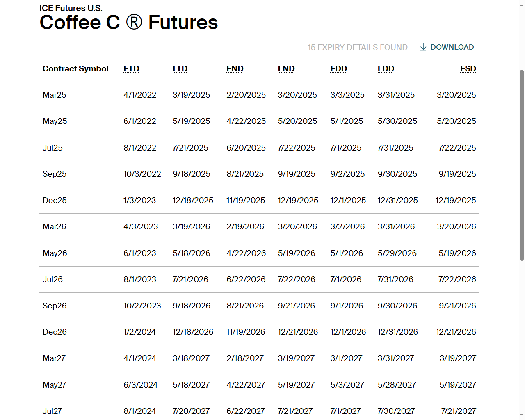Image resolution: width=525 pixels, height=420 pixels.
Task: Click Mar25 FTD value 4/1/2022
Action: pos(140,95)
